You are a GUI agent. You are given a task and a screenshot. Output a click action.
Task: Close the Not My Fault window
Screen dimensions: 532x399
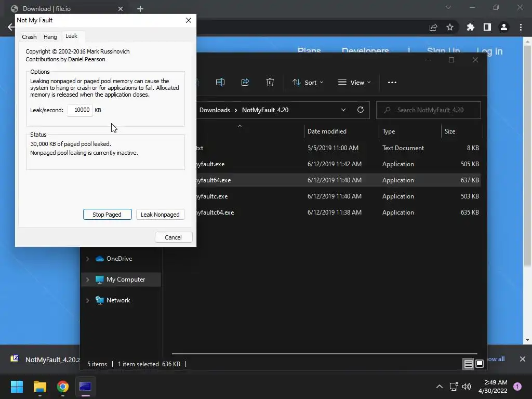tap(189, 20)
